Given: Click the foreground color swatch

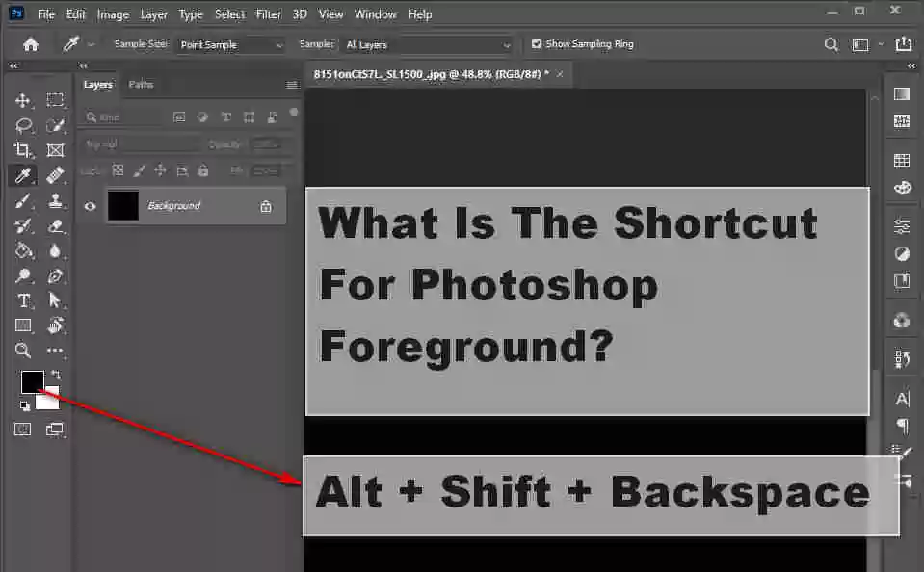Looking at the screenshot, I should tap(33, 381).
